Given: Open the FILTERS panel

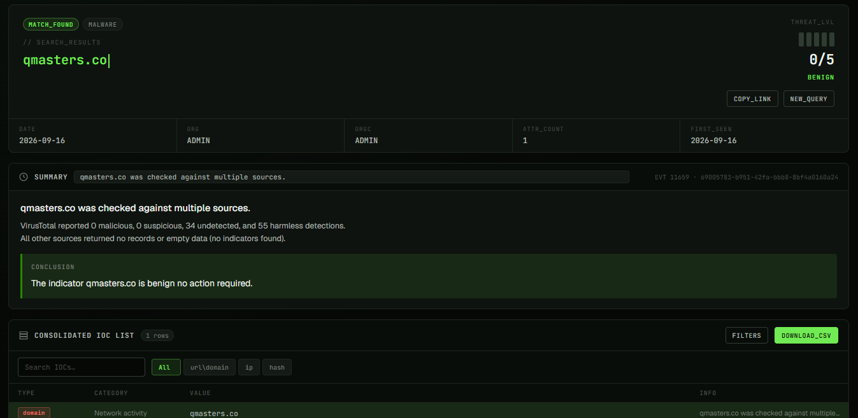Looking at the screenshot, I should click(746, 335).
